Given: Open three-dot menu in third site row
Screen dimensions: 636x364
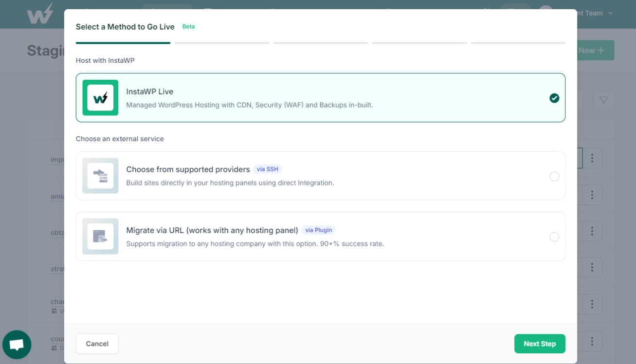Looking at the screenshot, I should click(x=592, y=231).
